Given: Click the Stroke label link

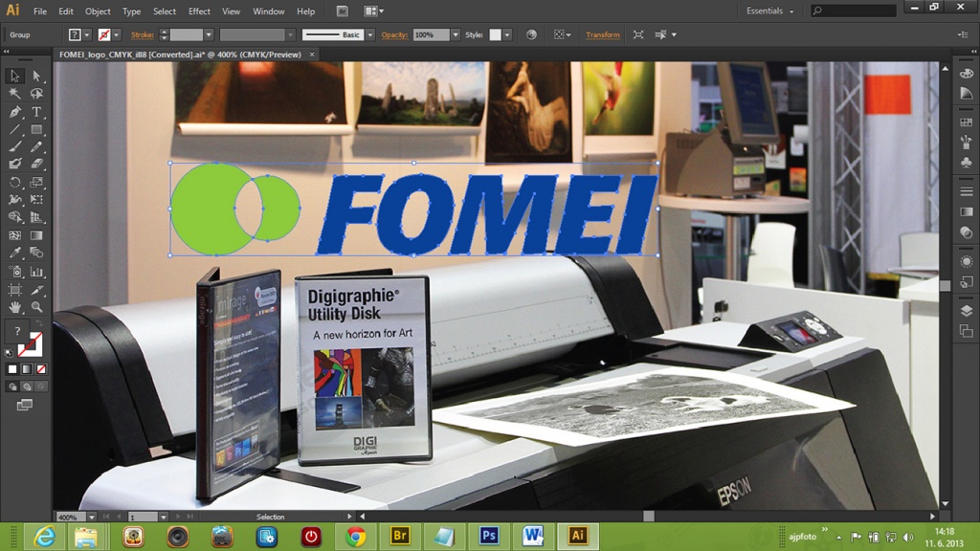Looking at the screenshot, I should 143,35.
